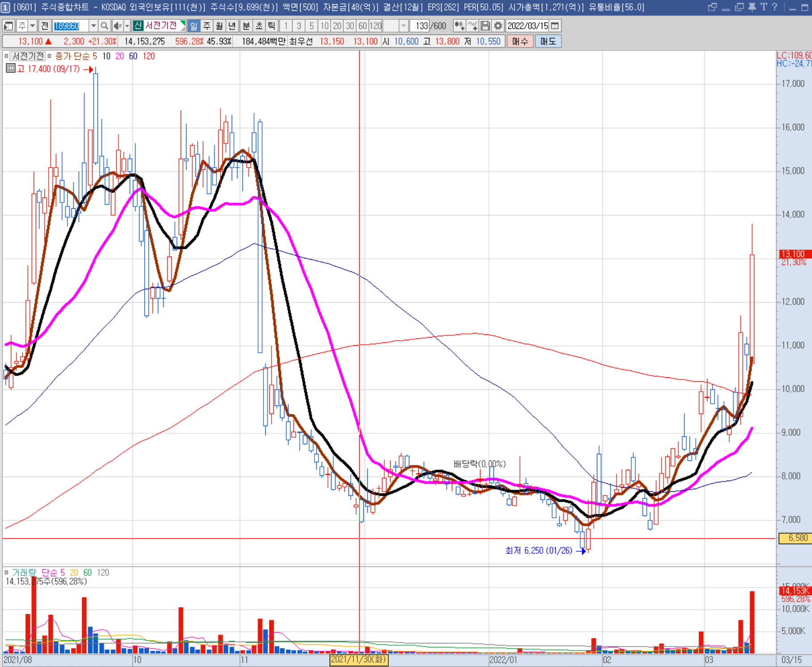Click the 최저 6,250 (01/26) label
The height and width of the screenshot is (667, 812).
tap(539, 551)
